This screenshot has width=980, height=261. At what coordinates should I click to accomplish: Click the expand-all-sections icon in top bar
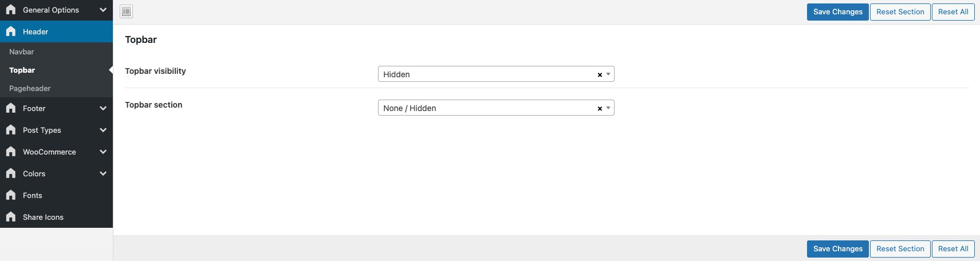[127, 11]
